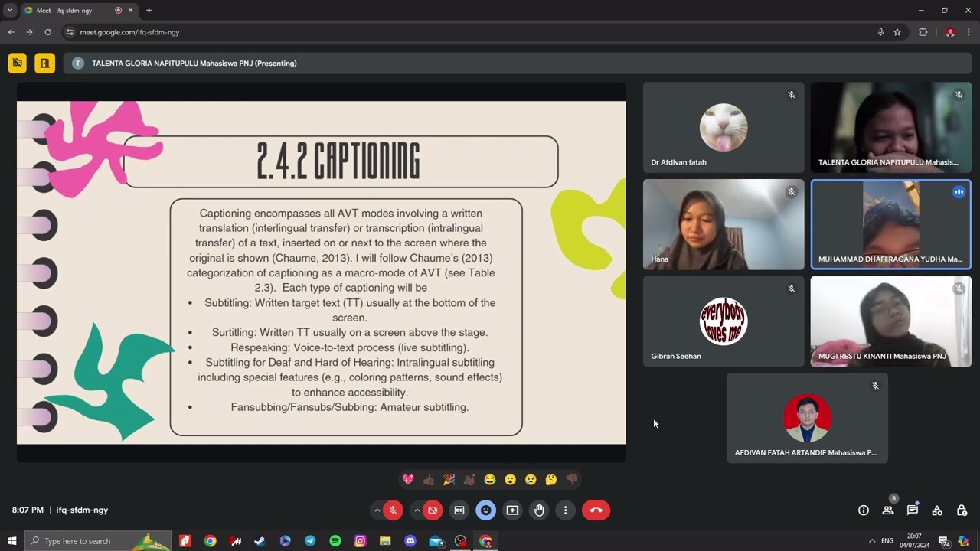This screenshot has height=551, width=980.
Task: Send the clapping hands reaction
Action: pos(469,480)
